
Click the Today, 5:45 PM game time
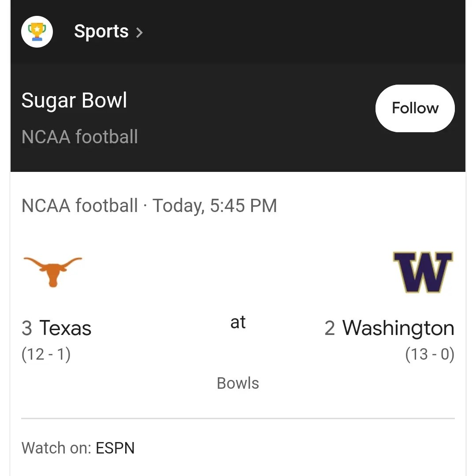pyautogui.click(x=215, y=206)
